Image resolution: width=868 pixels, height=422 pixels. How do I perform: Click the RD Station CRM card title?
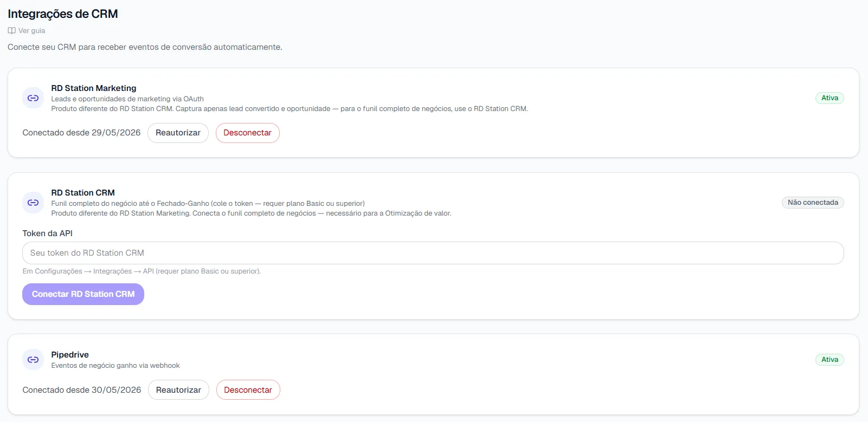coord(83,193)
